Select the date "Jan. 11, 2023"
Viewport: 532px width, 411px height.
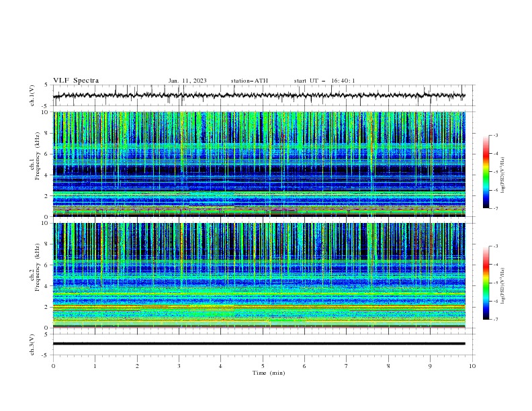point(187,81)
